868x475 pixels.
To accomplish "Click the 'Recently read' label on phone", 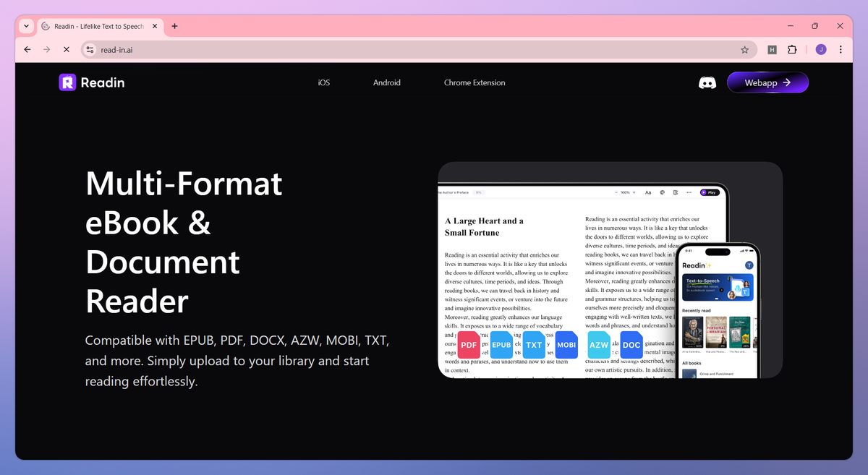I will pos(696,310).
